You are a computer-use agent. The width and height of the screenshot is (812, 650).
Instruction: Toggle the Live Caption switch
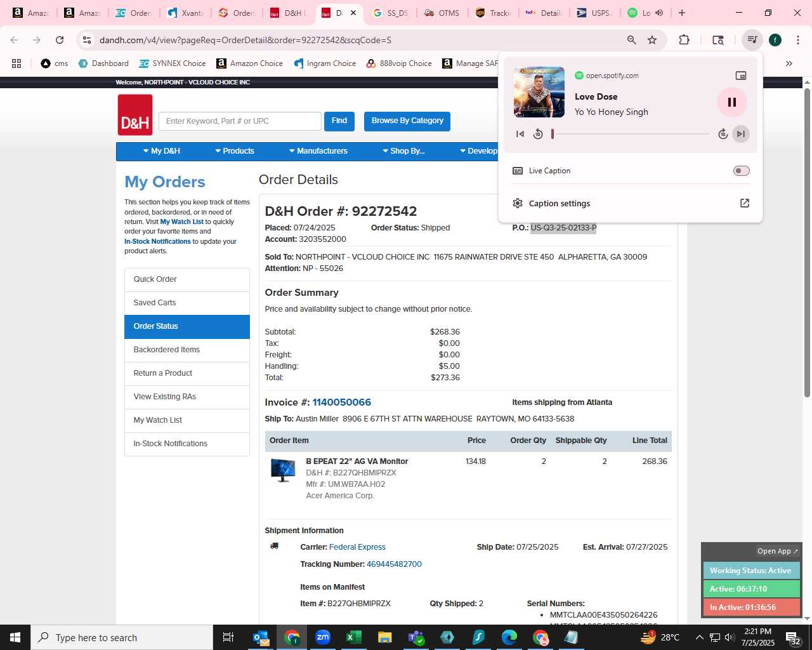coord(741,171)
